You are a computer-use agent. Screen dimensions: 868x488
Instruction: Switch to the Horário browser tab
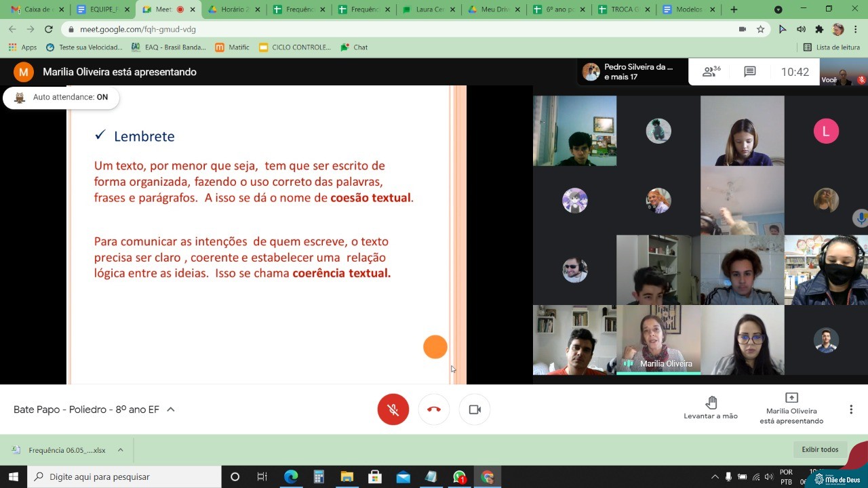pyautogui.click(x=231, y=9)
